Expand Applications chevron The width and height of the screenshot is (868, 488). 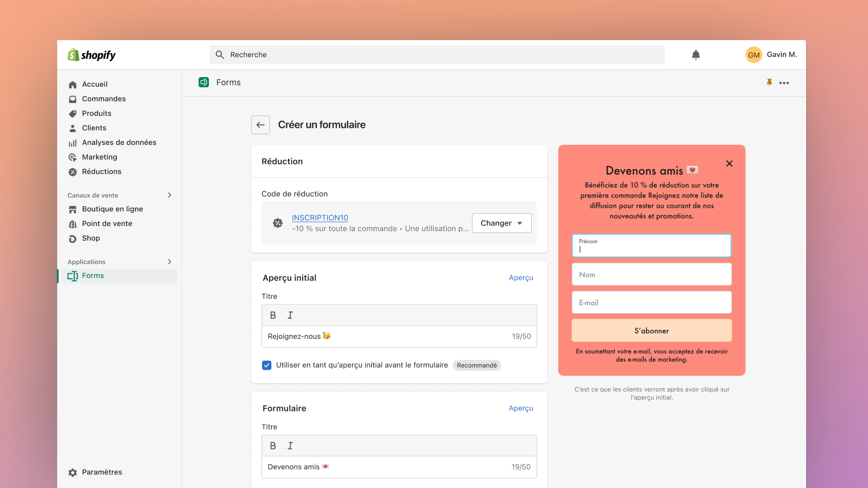point(170,262)
